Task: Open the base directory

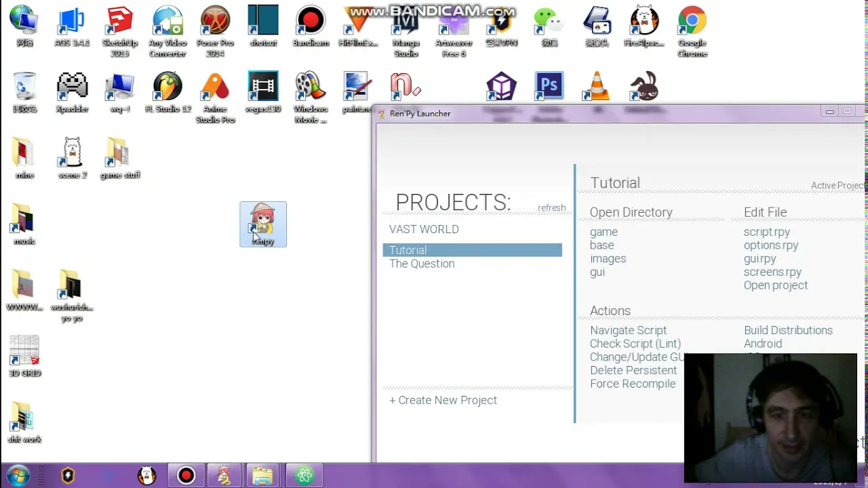Action: point(601,245)
